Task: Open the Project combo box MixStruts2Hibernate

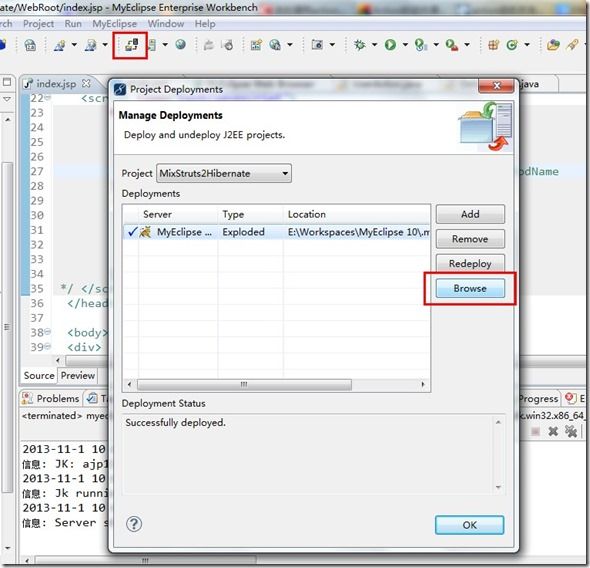Action: 224,173
